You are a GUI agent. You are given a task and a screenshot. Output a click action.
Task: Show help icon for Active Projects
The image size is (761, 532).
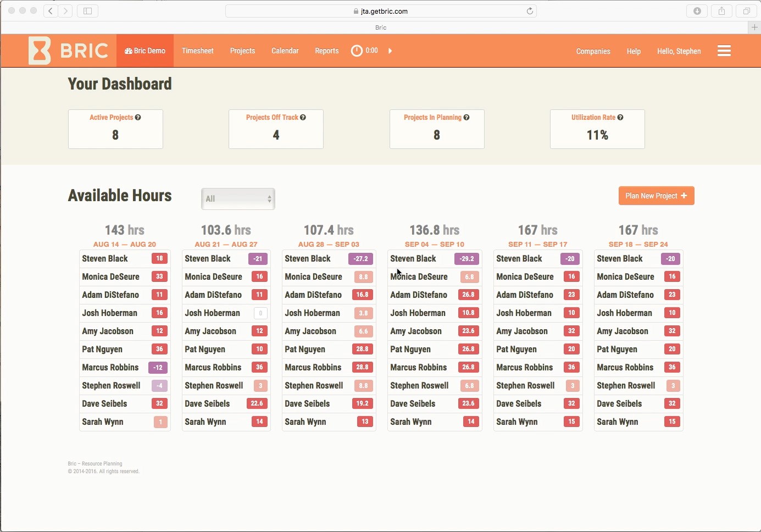[138, 117]
